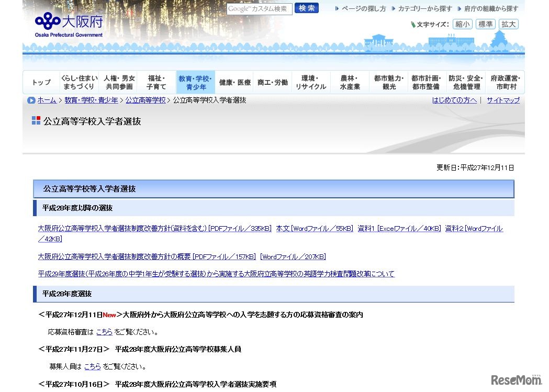The height and width of the screenshot is (392, 549).
Task: Open the 資料1 Excel file link
Action: pyautogui.click(x=399, y=229)
